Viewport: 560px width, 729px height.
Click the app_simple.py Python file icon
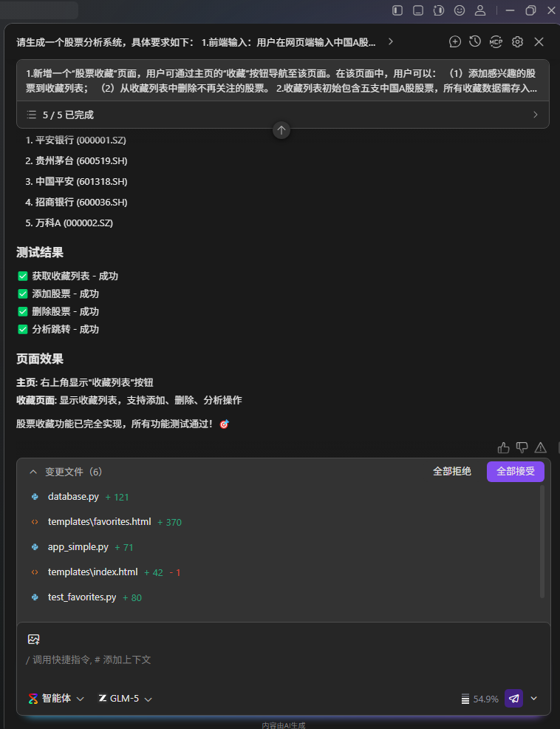click(35, 547)
